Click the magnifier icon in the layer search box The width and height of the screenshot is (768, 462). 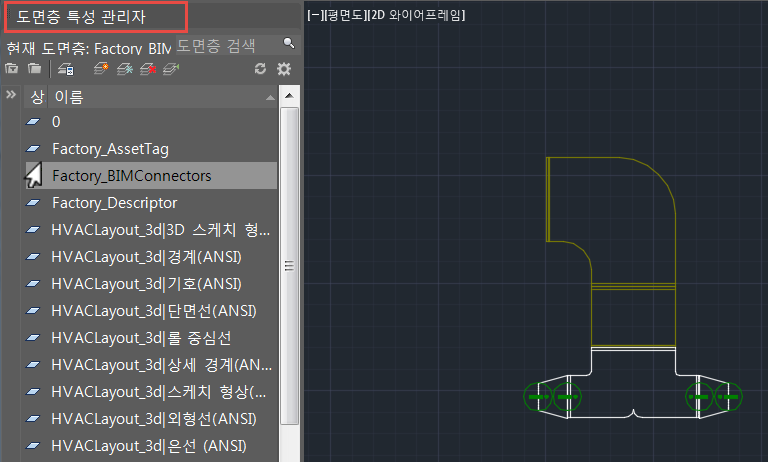[x=289, y=44]
